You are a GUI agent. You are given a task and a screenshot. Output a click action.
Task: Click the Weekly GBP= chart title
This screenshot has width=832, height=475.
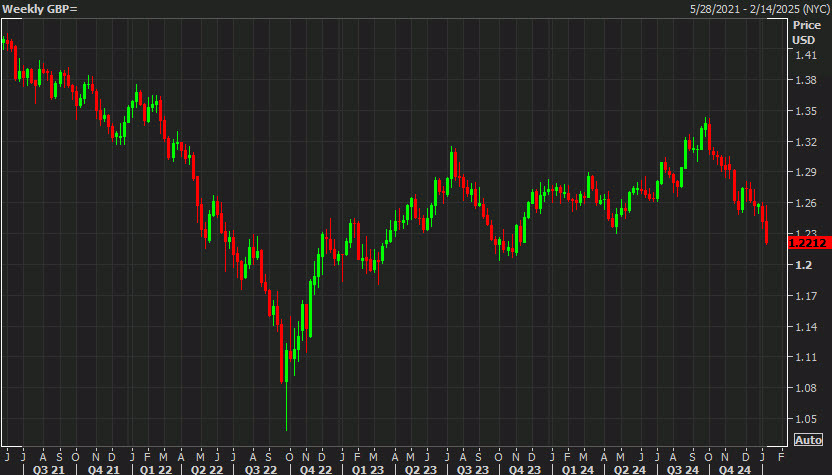(x=39, y=9)
